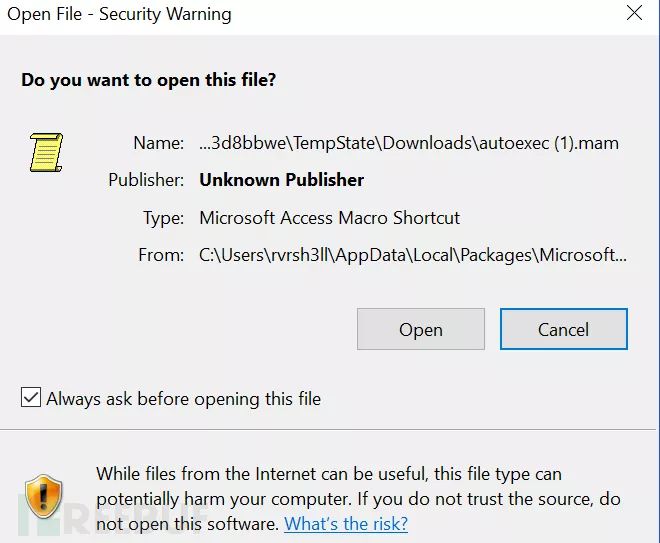Screen dimensions: 660x543
Task: Click the 'Do you want to open this file?' heading
Action: coord(149,80)
